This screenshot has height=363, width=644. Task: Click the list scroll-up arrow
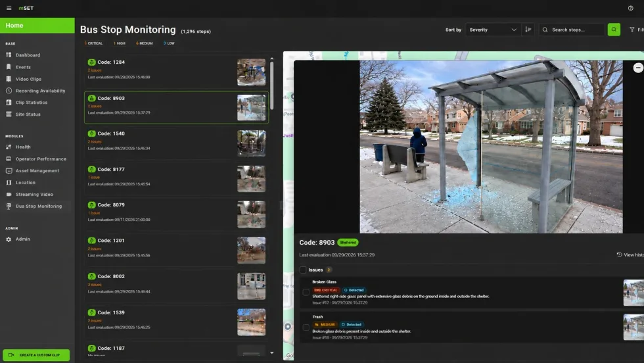click(271, 59)
